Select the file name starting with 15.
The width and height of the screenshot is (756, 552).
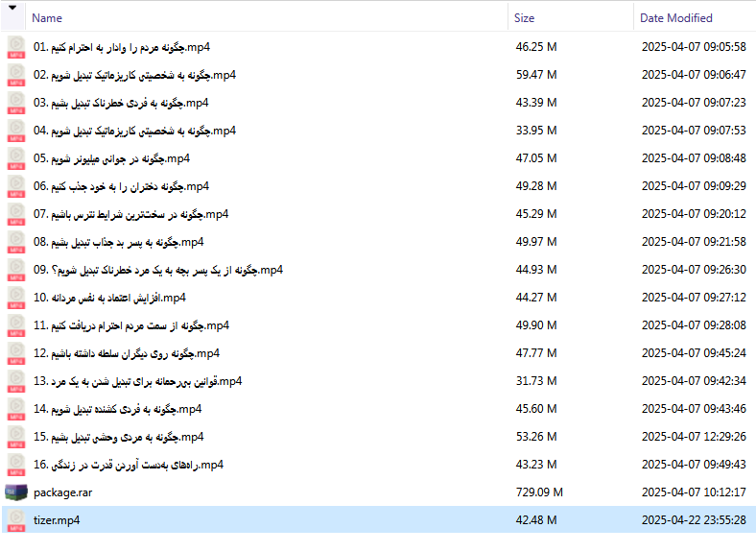(x=119, y=437)
